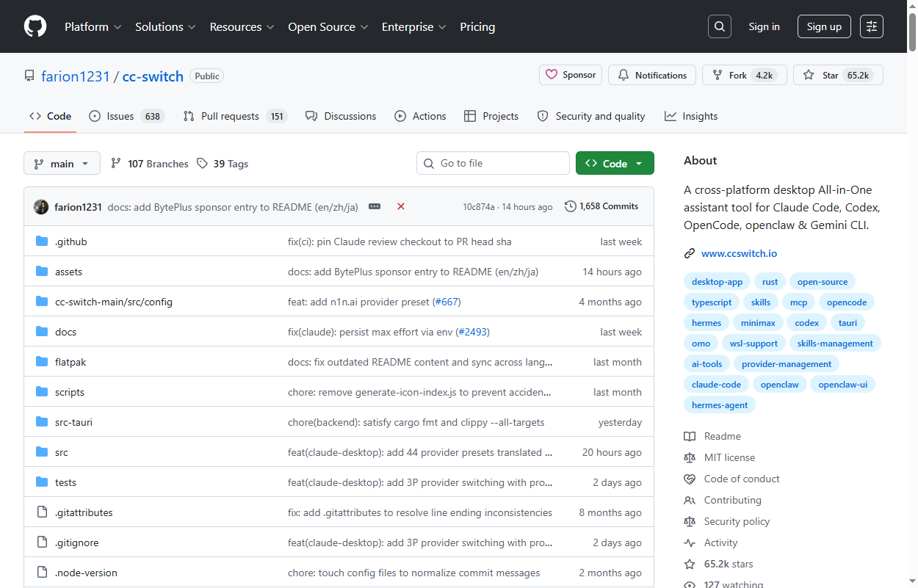Click the assets folder icon
Image resolution: width=918 pixels, height=588 pixels.
[42, 272]
